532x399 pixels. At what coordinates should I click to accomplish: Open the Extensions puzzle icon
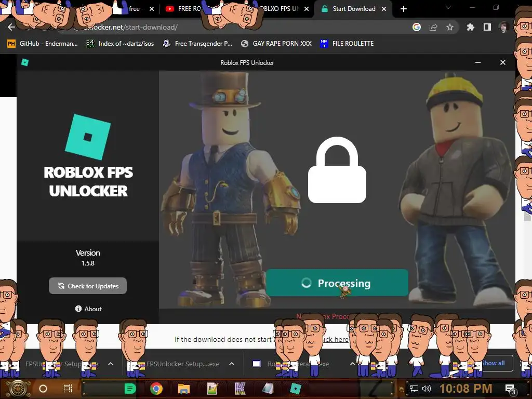point(470,27)
